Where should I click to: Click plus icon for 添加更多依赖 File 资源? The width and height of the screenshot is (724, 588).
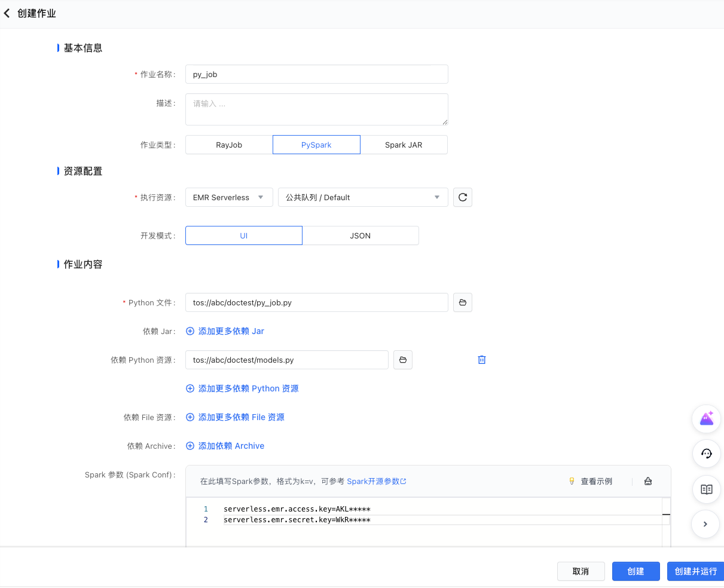point(190,417)
